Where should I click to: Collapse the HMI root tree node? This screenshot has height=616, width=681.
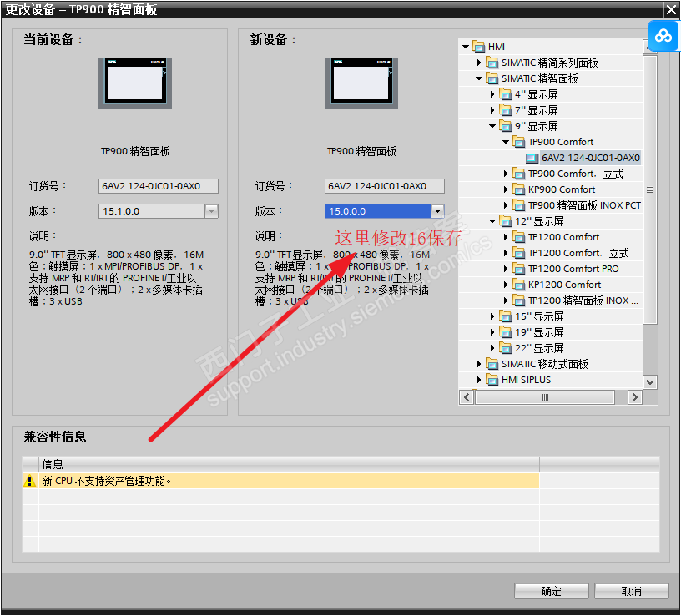click(x=466, y=47)
